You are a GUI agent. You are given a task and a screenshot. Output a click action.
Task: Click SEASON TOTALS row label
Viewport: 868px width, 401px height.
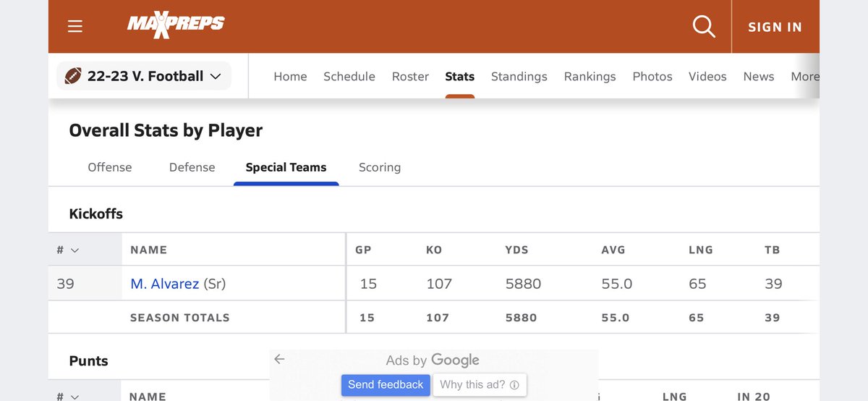(179, 318)
